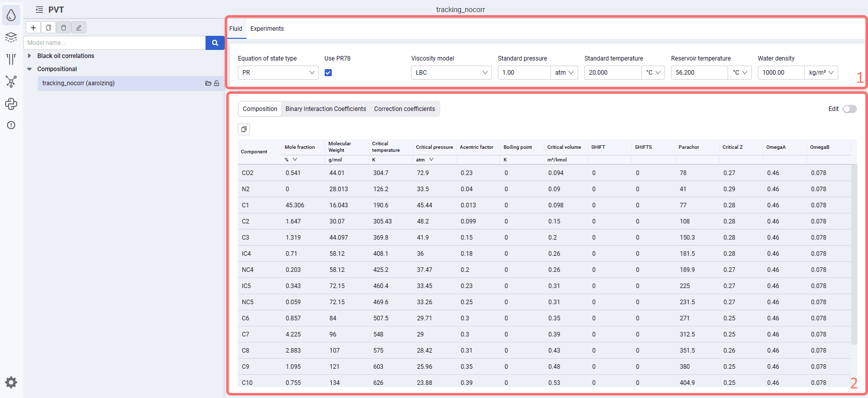
Task: Switch to the Experiments tab
Action: click(267, 29)
